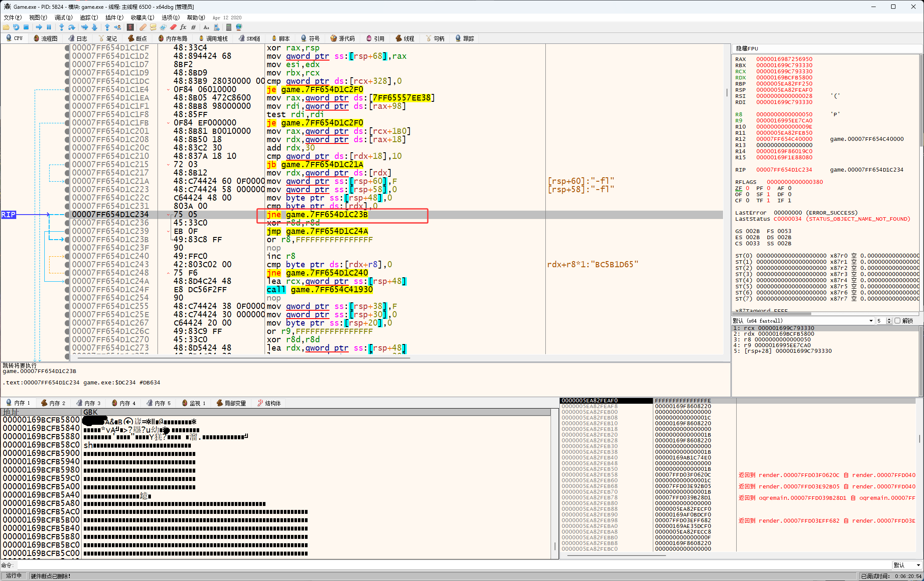Click the run arrow toolbar icon
Image resolution: width=924 pixels, height=581 pixels.
pyautogui.click(x=39, y=27)
